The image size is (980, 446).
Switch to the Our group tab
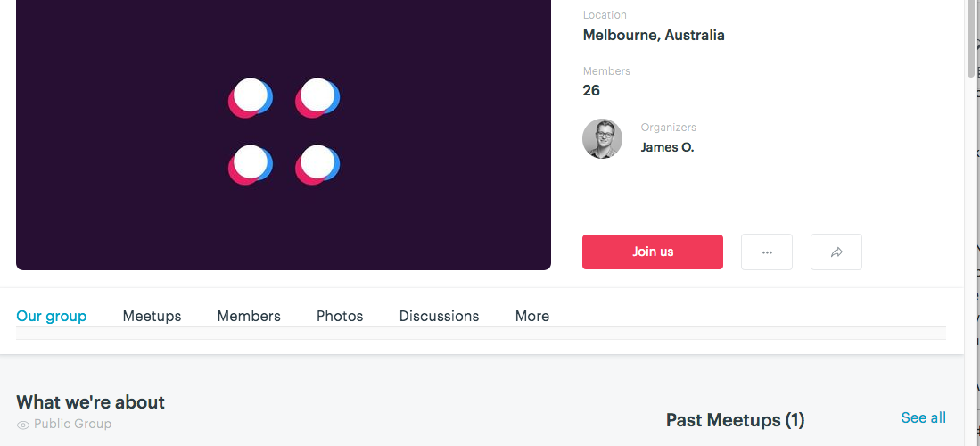pos(52,316)
